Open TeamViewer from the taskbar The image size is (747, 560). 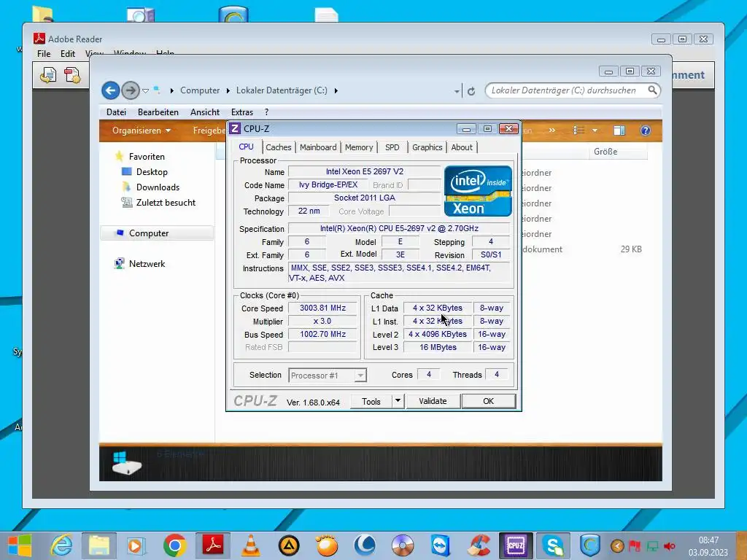click(x=441, y=545)
